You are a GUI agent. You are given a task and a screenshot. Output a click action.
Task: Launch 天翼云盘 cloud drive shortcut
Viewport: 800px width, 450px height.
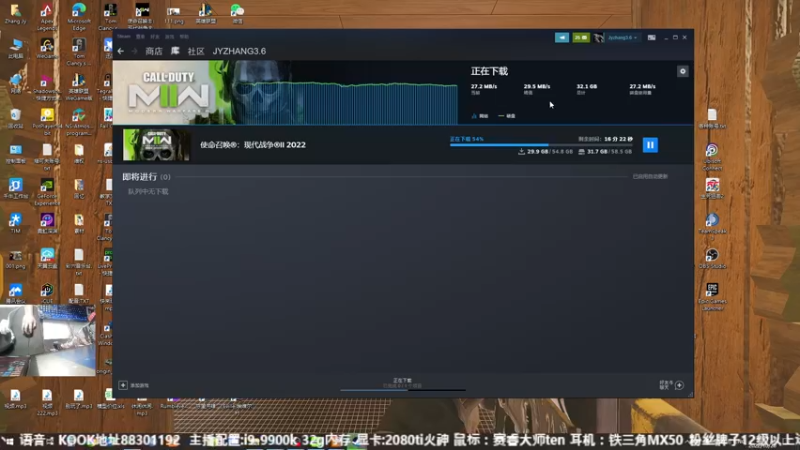47,258
